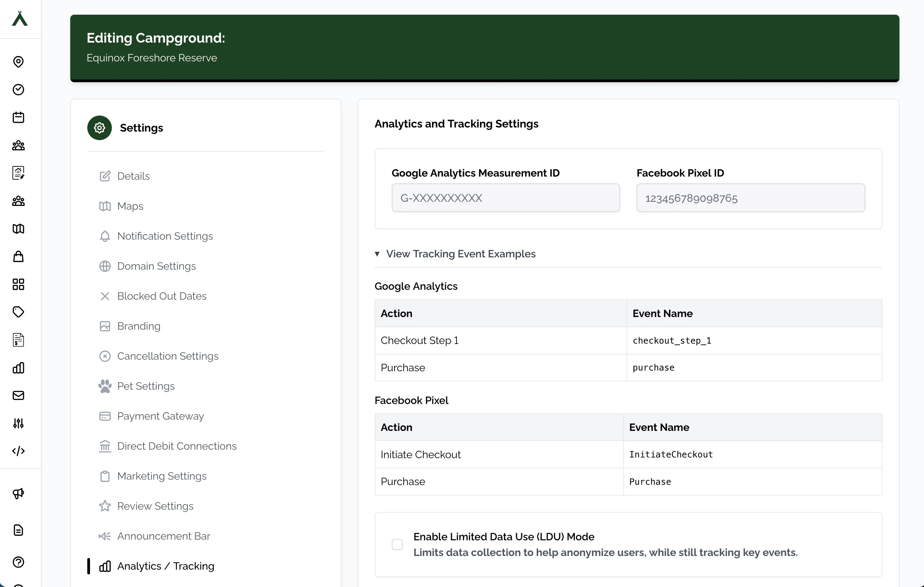Open Cancellation Settings

tap(168, 356)
